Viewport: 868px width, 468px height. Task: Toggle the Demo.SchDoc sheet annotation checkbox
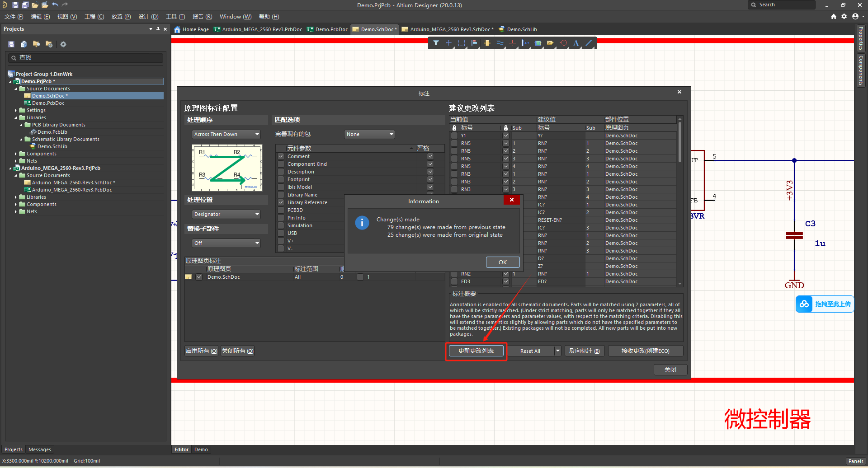199,277
